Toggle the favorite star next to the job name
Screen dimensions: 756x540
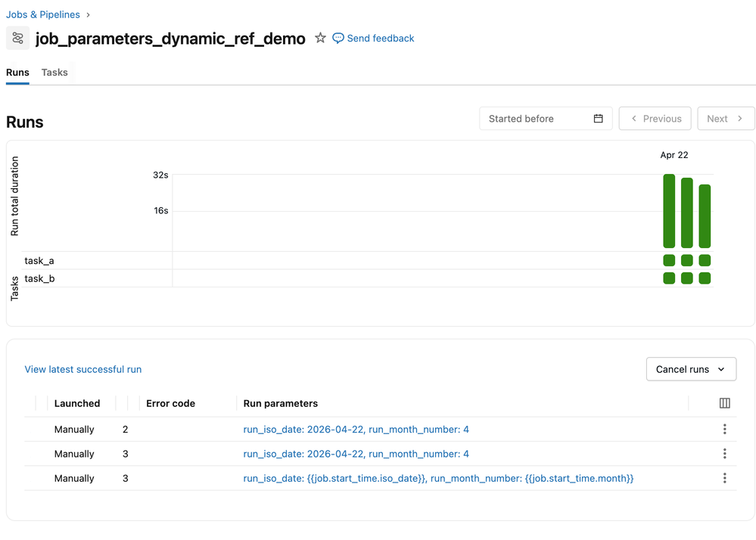319,38
